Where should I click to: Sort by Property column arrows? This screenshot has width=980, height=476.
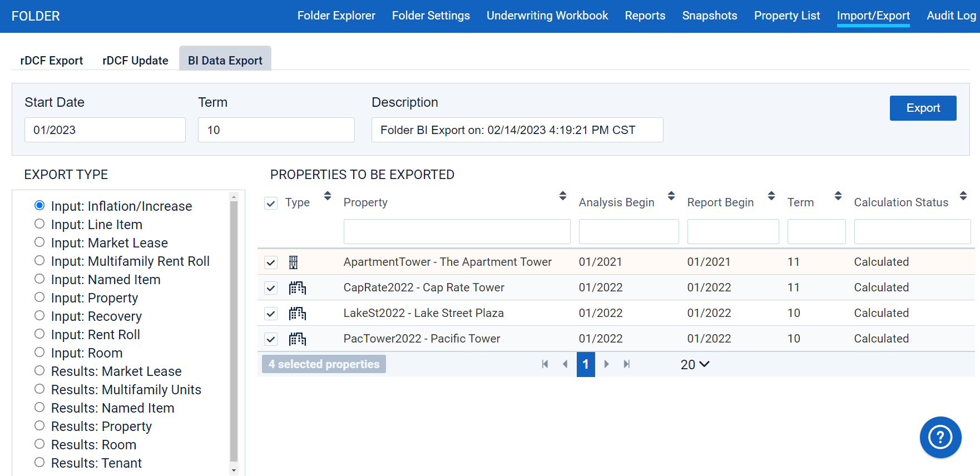point(563,196)
